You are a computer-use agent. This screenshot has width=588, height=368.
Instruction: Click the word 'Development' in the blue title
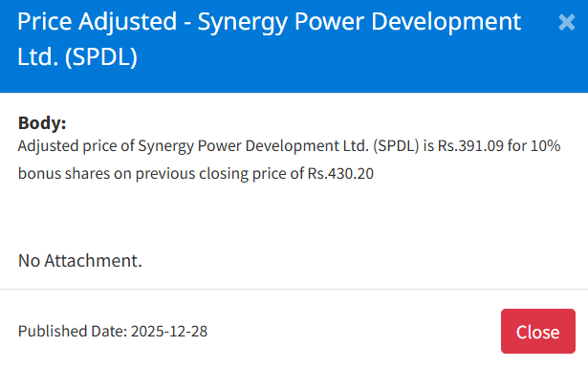446,22
